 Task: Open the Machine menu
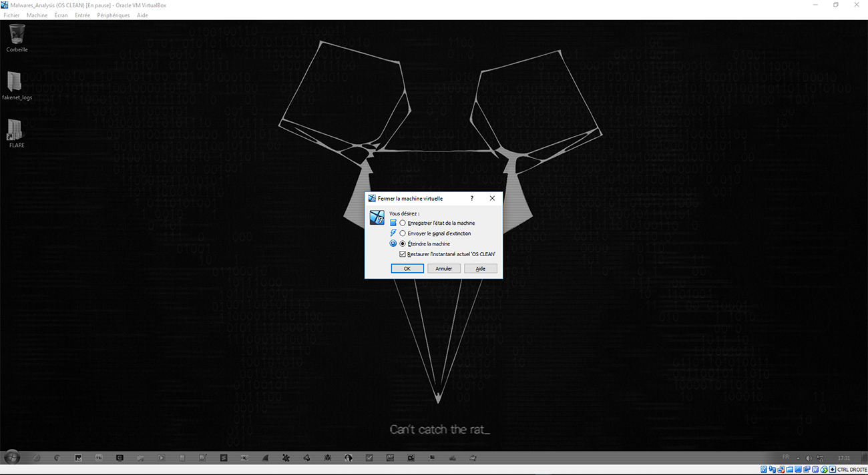coord(37,15)
